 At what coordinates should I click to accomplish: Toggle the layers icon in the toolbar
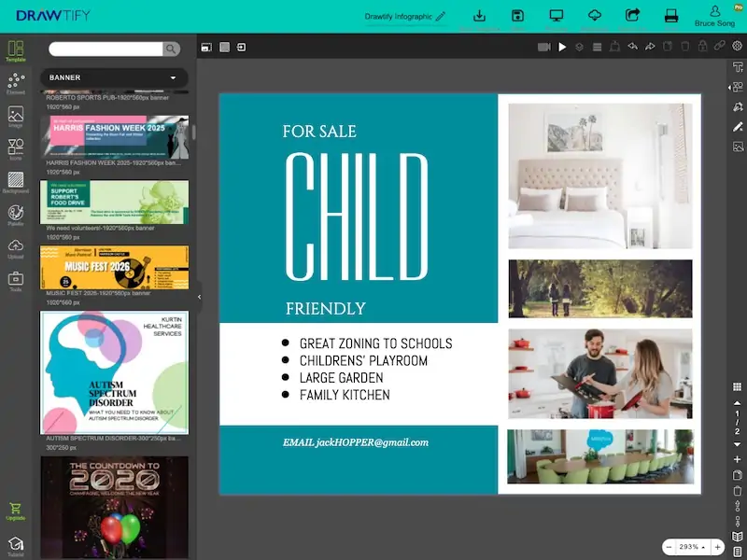tap(579, 47)
